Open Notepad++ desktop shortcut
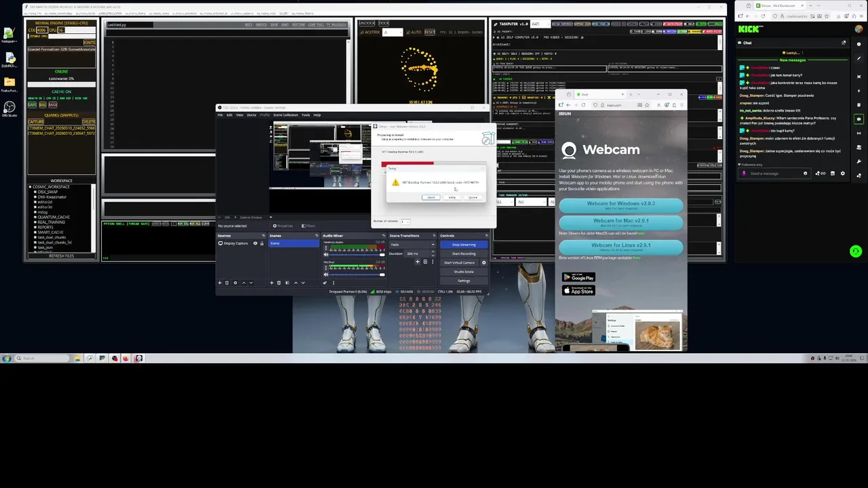The width and height of the screenshot is (868, 488). point(9,35)
